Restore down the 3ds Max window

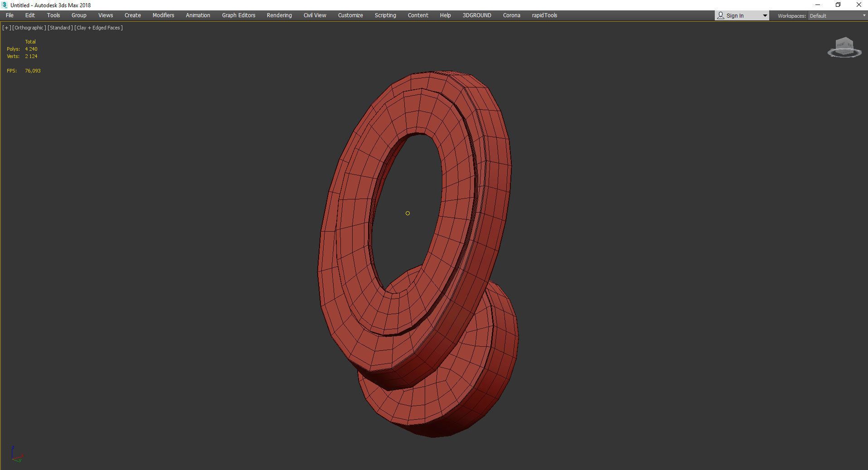tap(838, 5)
